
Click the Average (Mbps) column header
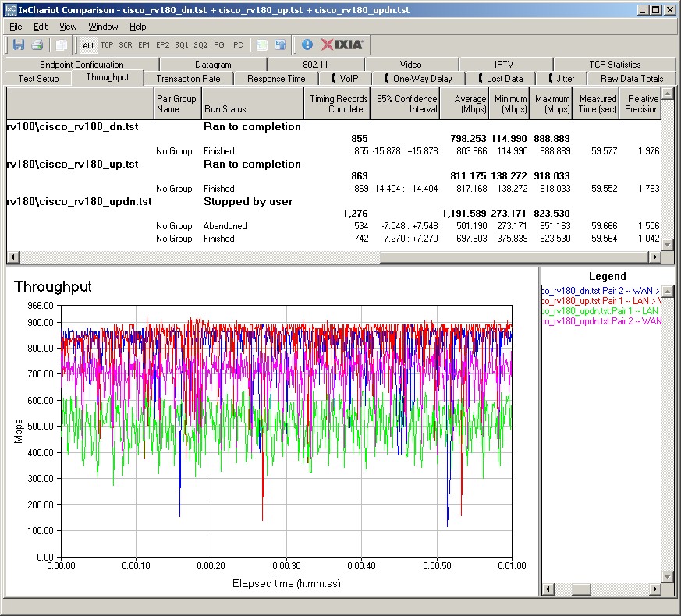pos(464,104)
